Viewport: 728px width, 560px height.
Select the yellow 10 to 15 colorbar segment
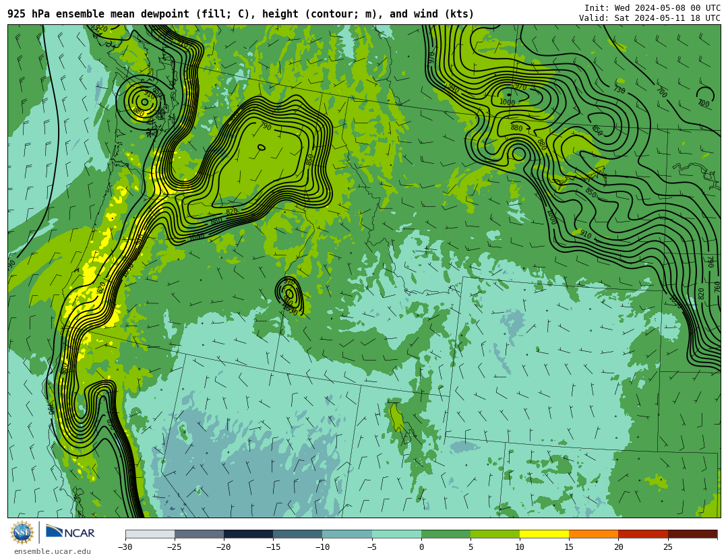[544, 534]
